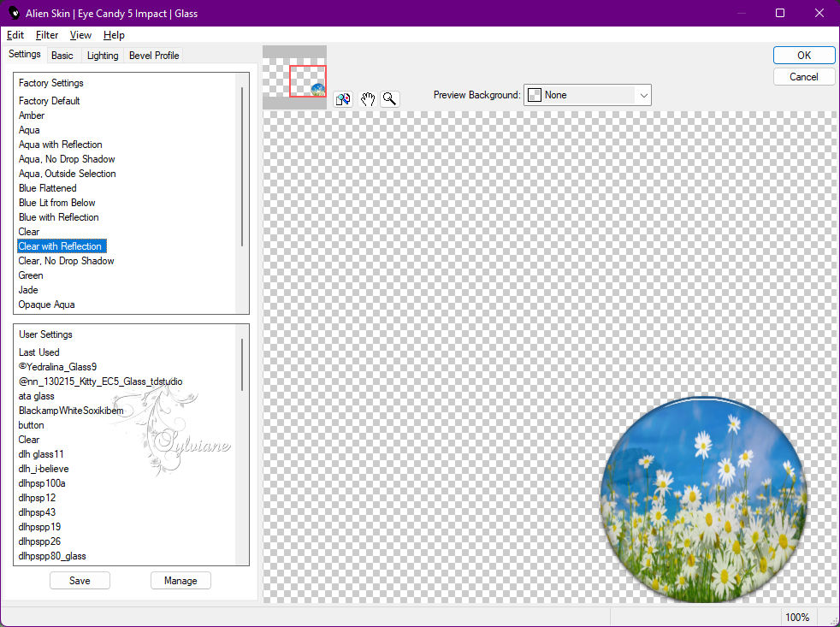Close the Eye Candy dialog window
The height and width of the screenshot is (627, 840).
[x=819, y=14]
